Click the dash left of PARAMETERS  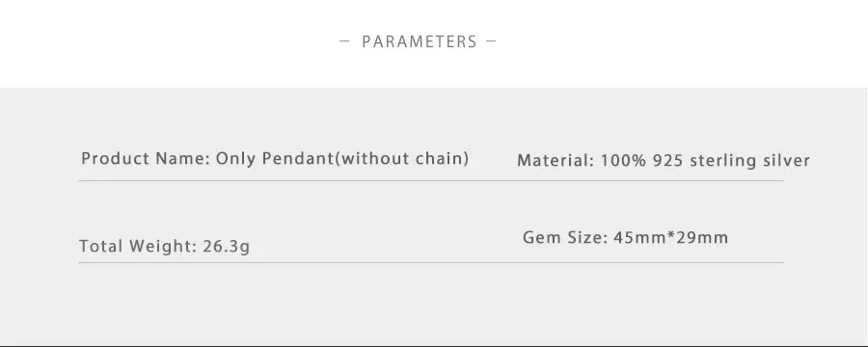click(x=344, y=40)
